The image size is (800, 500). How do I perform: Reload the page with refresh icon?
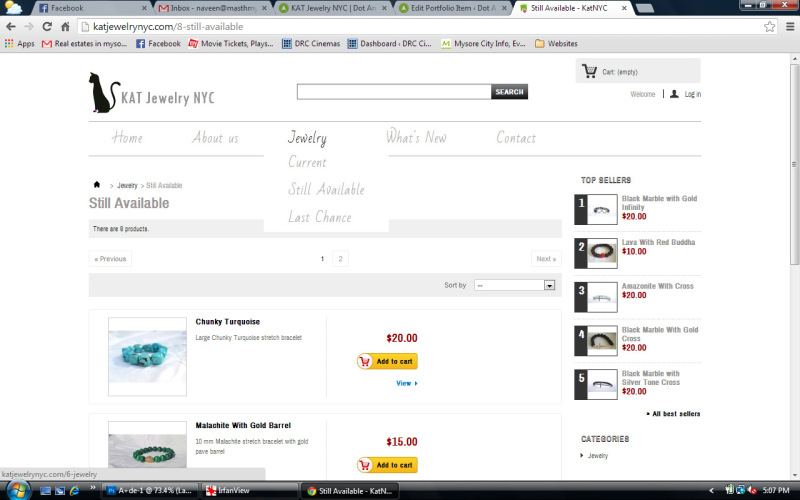pos(48,26)
